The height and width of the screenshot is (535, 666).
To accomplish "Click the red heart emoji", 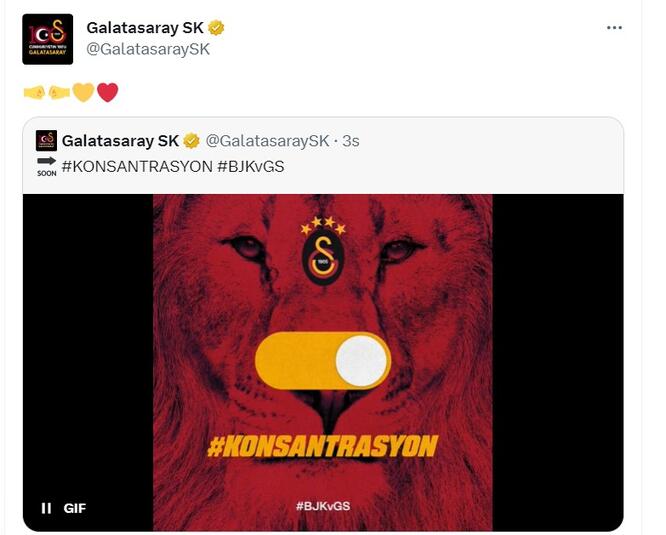I will point(107,93).
